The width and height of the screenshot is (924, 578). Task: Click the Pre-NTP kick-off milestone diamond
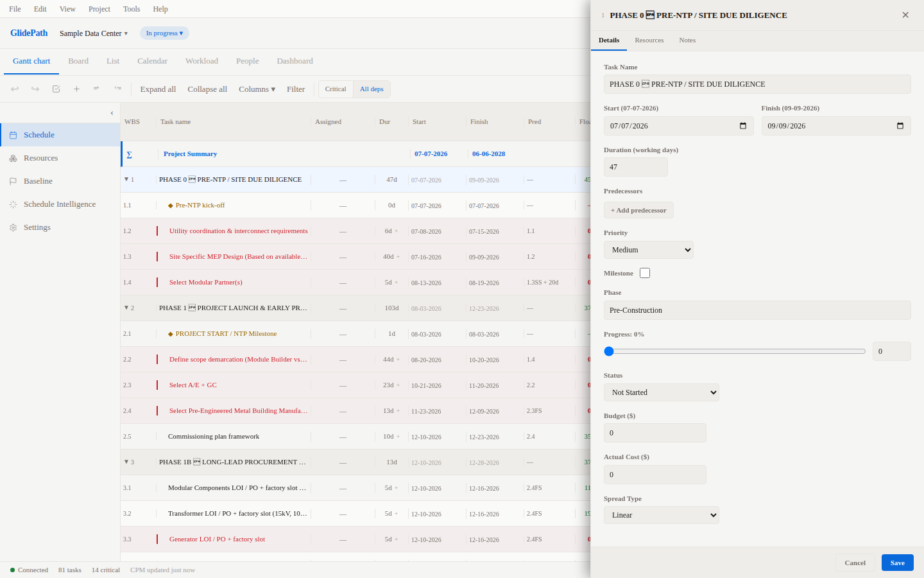point(171,206)
